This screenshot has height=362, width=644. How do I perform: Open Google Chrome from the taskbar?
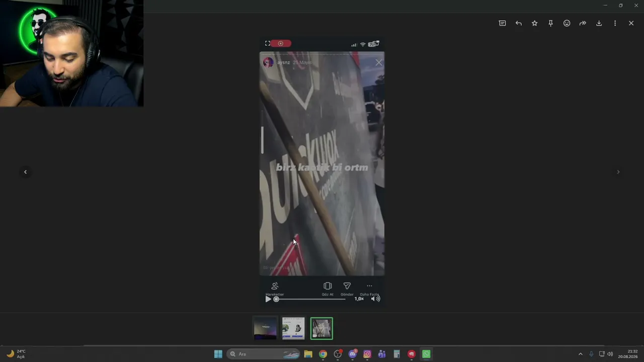coord(323,354)
